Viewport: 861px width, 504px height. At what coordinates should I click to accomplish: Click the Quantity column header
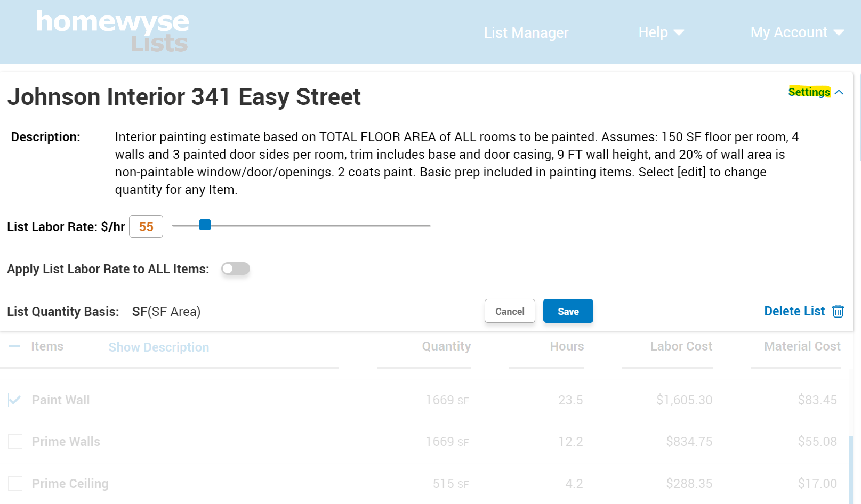click(x=446, y=346)
